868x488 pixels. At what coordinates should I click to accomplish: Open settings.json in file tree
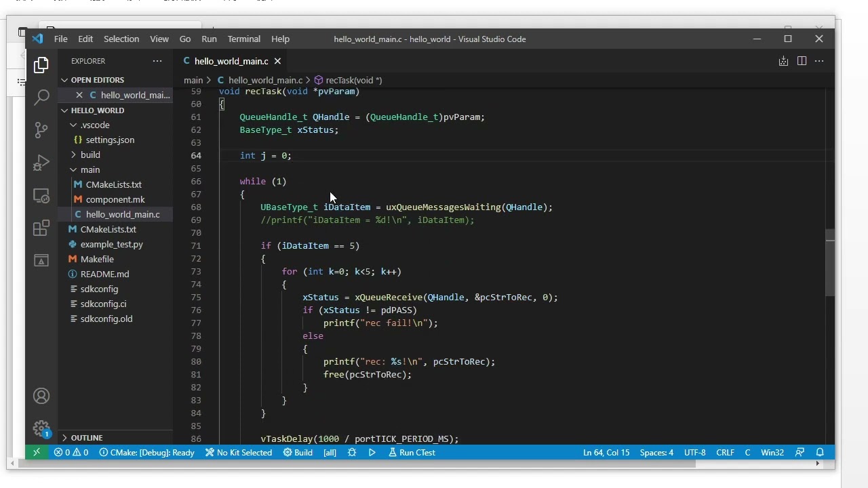[110, 140]
